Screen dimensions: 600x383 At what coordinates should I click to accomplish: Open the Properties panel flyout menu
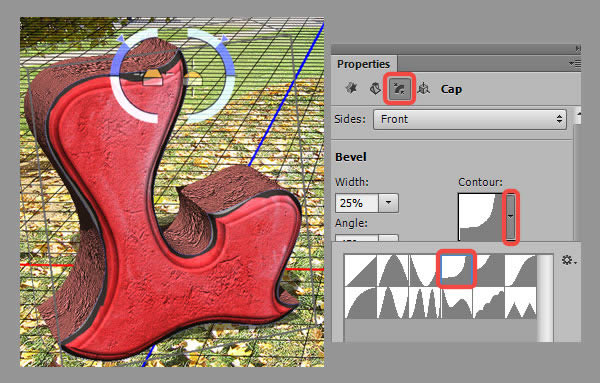pos(574,63)
